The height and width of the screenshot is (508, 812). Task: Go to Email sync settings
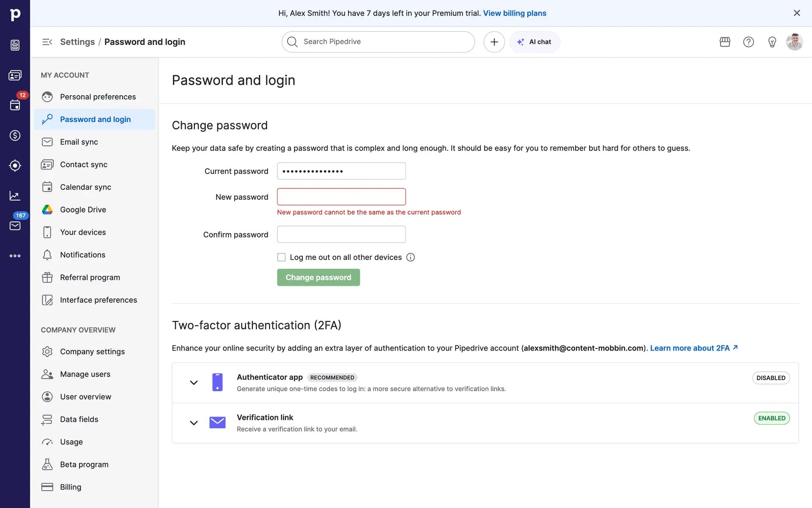79,142
